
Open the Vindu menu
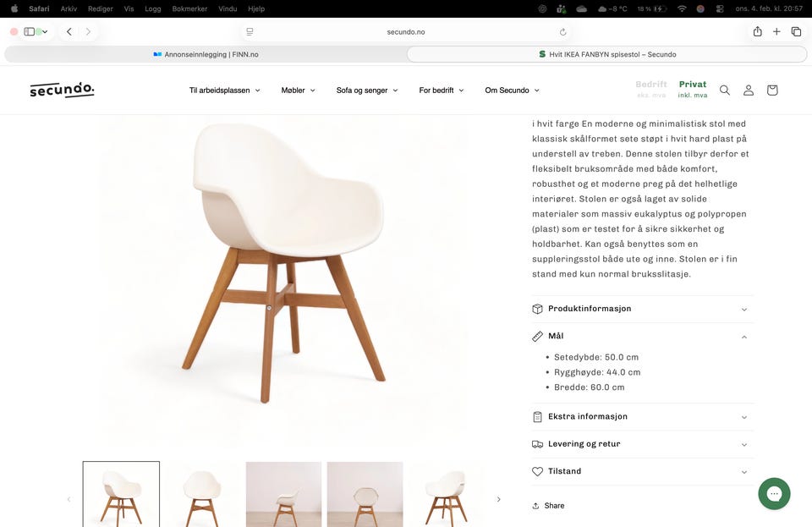pyautogui.click(x=228, y=8)
